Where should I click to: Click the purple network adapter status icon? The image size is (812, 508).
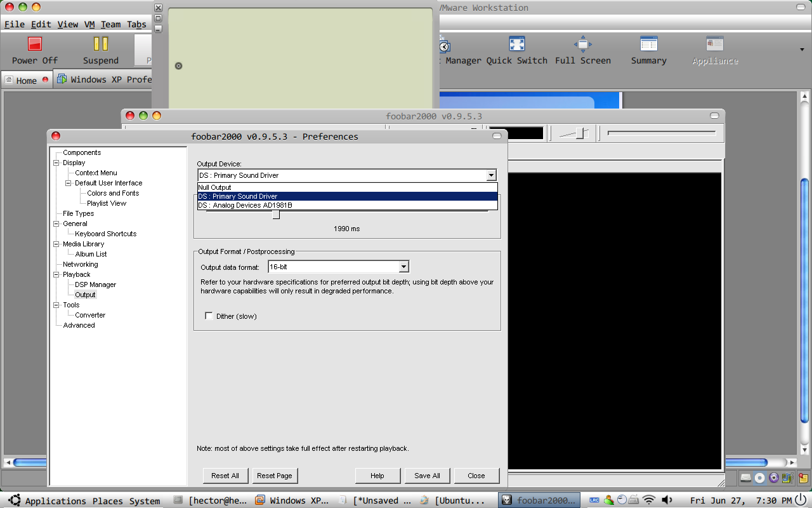pos(773,478)
